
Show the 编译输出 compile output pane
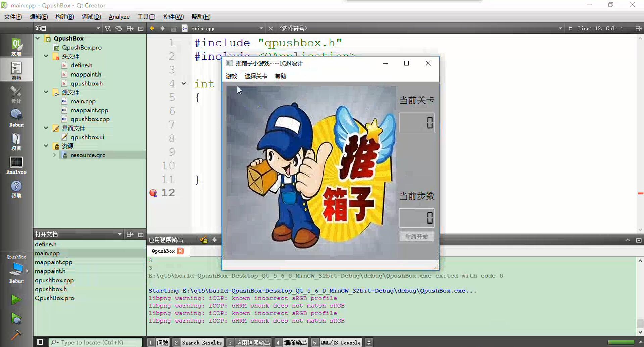[291, 342]
